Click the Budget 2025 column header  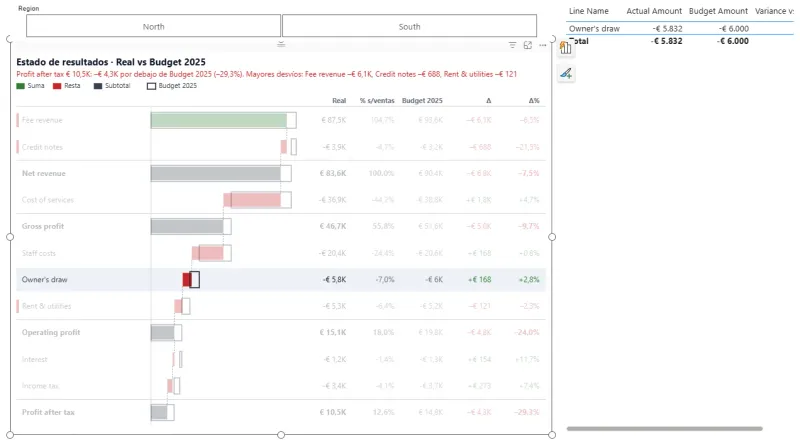click(x=422, y=101)
